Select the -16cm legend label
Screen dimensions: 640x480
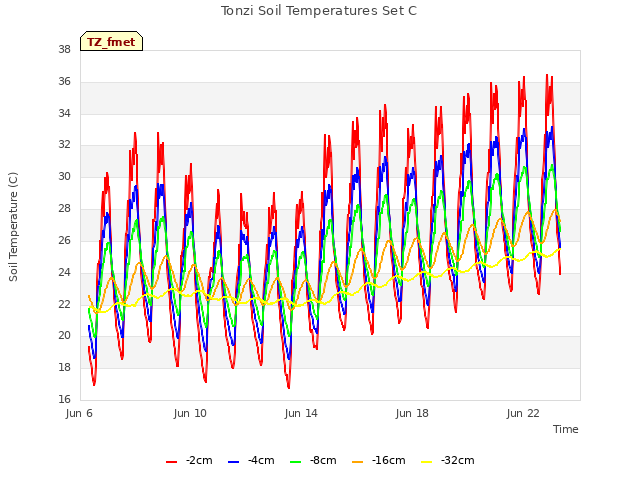point(389,460)
